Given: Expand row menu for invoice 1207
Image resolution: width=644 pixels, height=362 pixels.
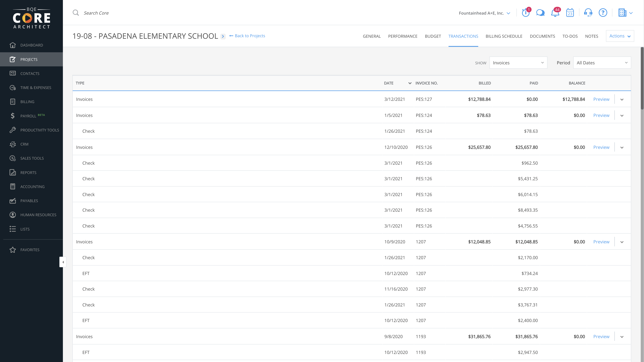Looking at the screenshot, I should 622,242.
